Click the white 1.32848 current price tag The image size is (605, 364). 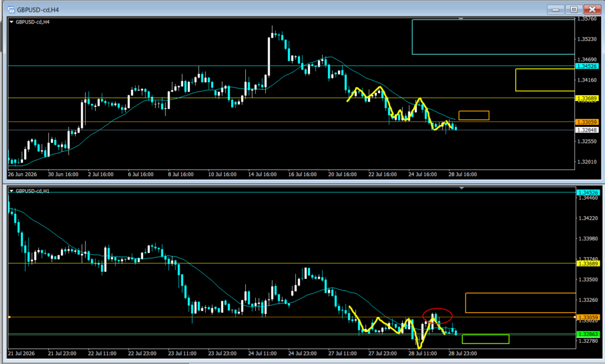pyautogui.click(x=587, y=130)
